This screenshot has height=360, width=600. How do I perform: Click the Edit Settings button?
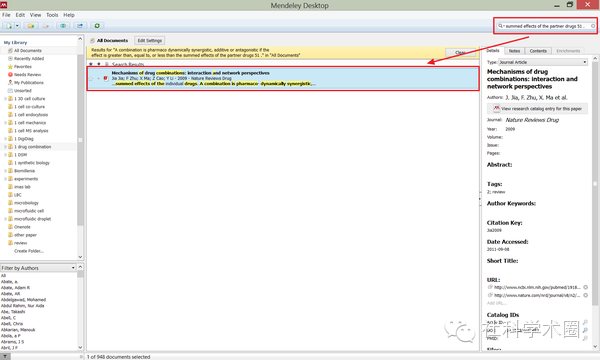click(x=150, y=41)
